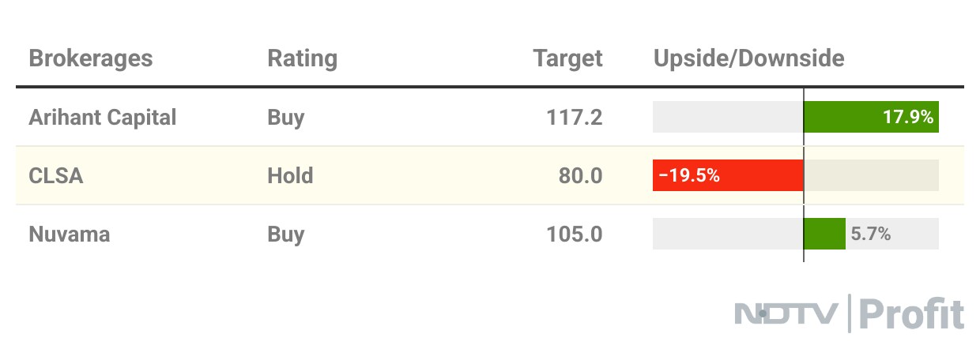The image size is (980, 349).
Task: Select the 117.2 target value
Action: point(574,118)
